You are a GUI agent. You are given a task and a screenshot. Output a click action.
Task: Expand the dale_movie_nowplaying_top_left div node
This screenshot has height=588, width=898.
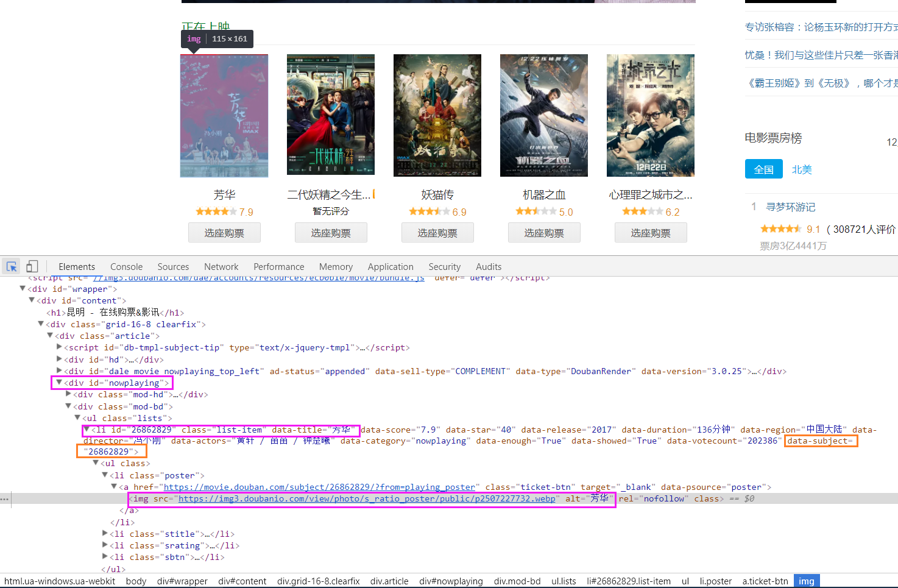(x=59, y=371)
